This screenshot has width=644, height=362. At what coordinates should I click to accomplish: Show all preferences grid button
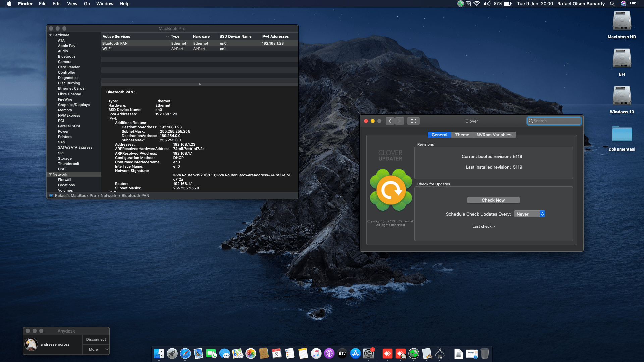[x=413, y=121]
